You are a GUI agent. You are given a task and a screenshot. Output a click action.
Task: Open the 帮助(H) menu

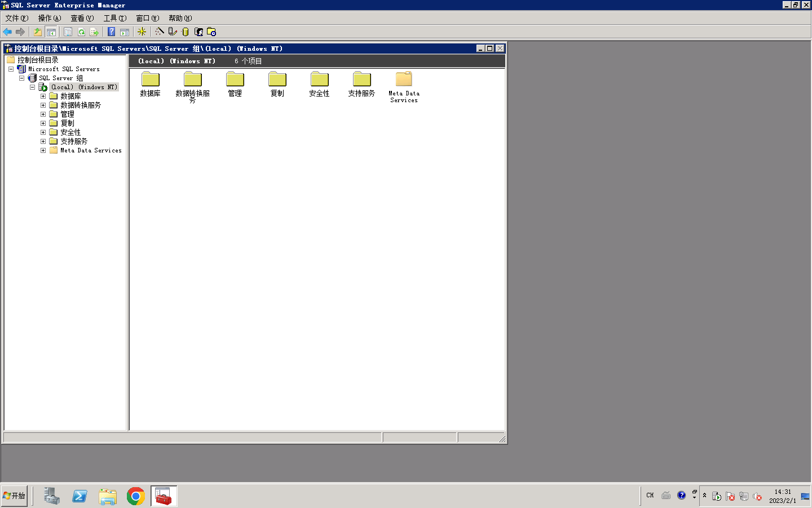tap(180, 18)
